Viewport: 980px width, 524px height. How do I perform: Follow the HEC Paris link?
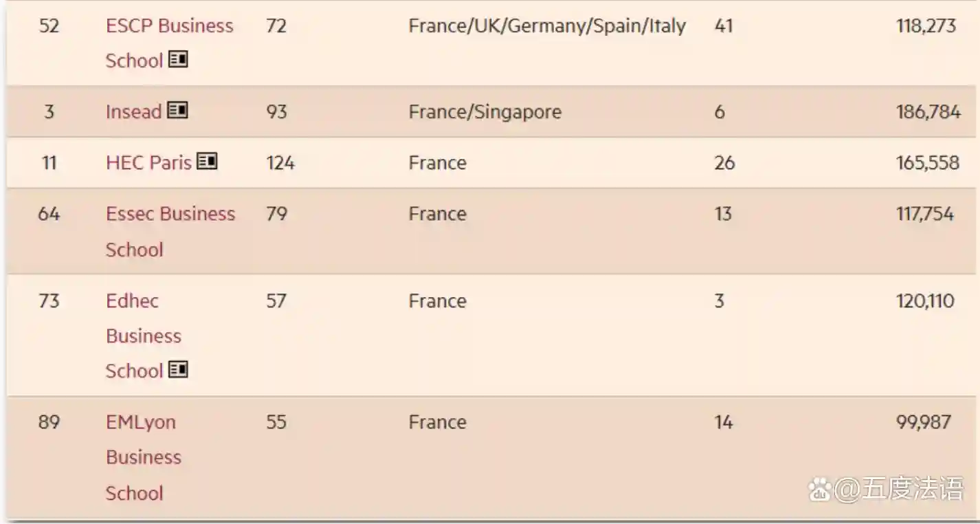[x=148, y=162]
